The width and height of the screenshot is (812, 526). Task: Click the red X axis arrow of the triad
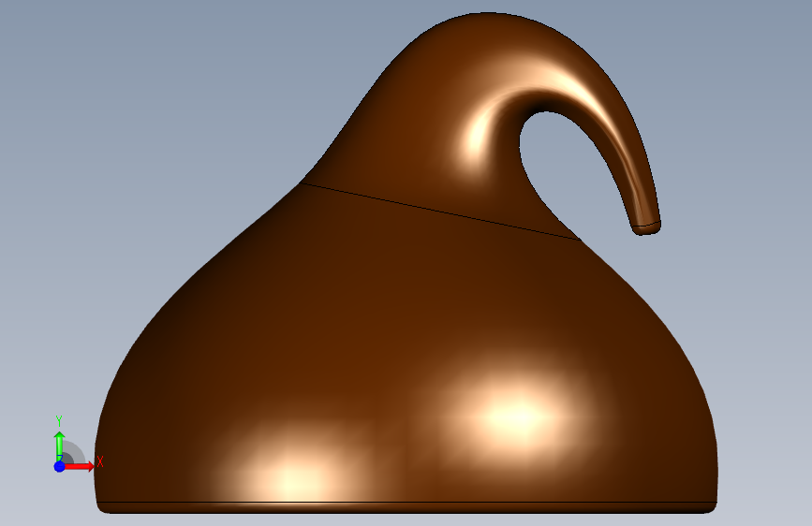79,466
